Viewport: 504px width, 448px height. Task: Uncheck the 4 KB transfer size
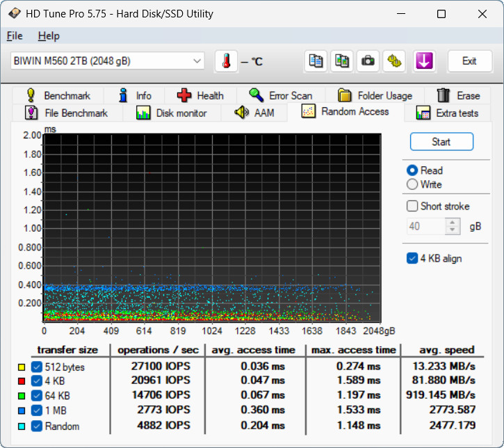click(x=37, y=381)
